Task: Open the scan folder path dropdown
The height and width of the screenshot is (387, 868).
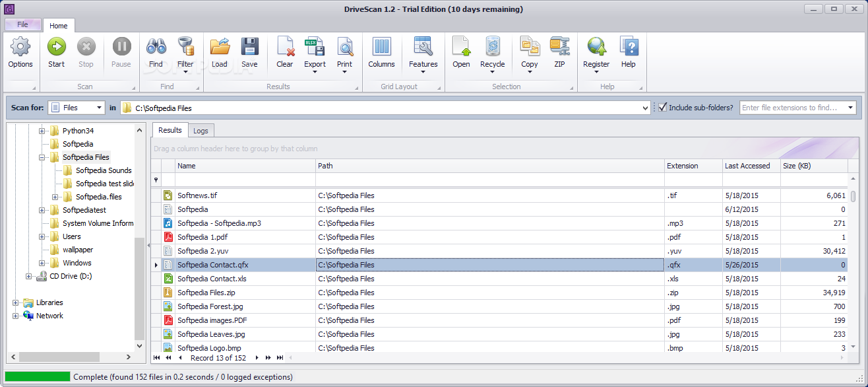Action: click(x=645, y=108)
